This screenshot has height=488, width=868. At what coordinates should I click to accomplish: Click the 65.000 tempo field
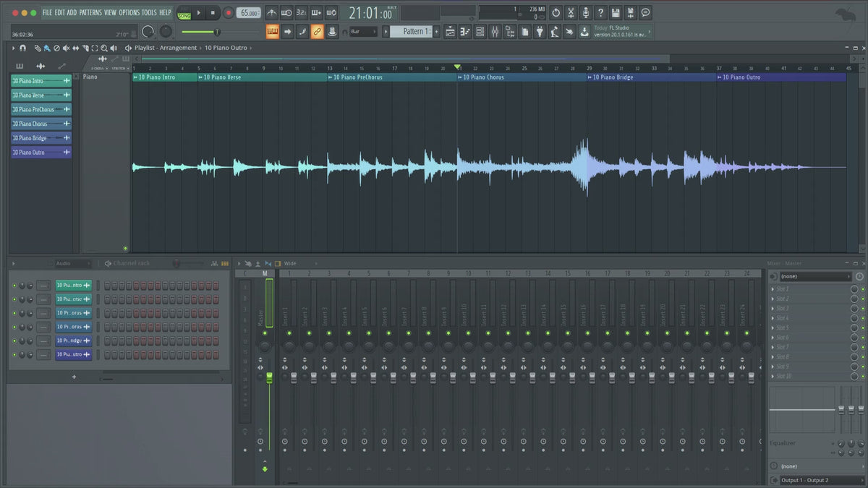pyautogui.click(x=249, y=13)
